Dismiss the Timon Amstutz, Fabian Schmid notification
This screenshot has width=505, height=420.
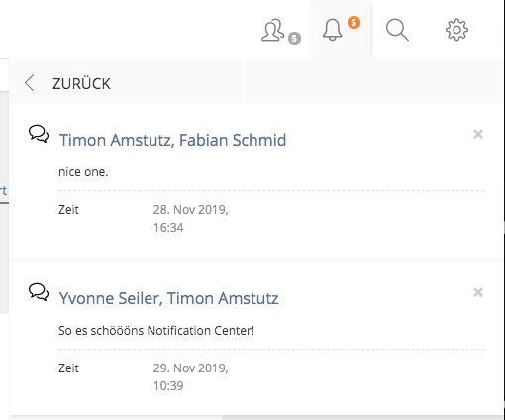tap(478, 134)
